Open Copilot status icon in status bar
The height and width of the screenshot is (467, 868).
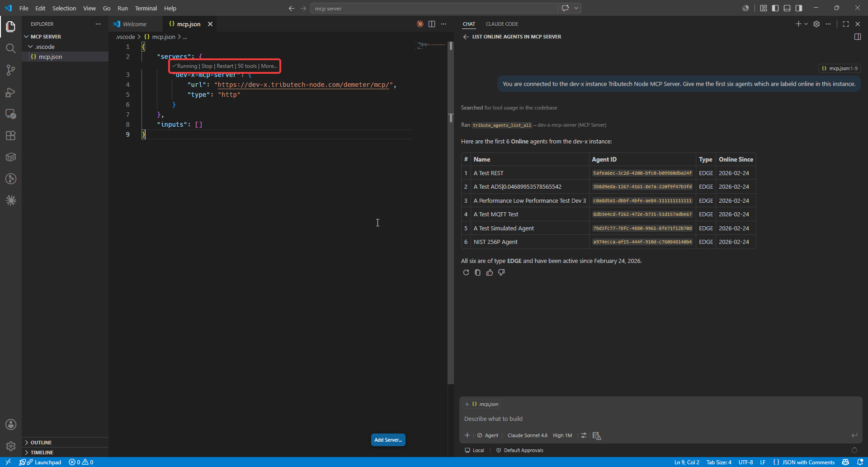coord(845,462)
